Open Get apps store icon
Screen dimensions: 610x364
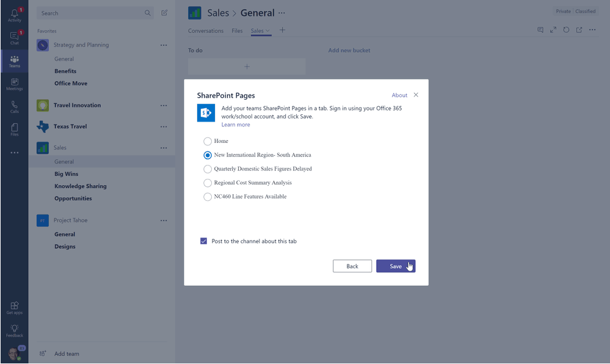coord(15,308)
